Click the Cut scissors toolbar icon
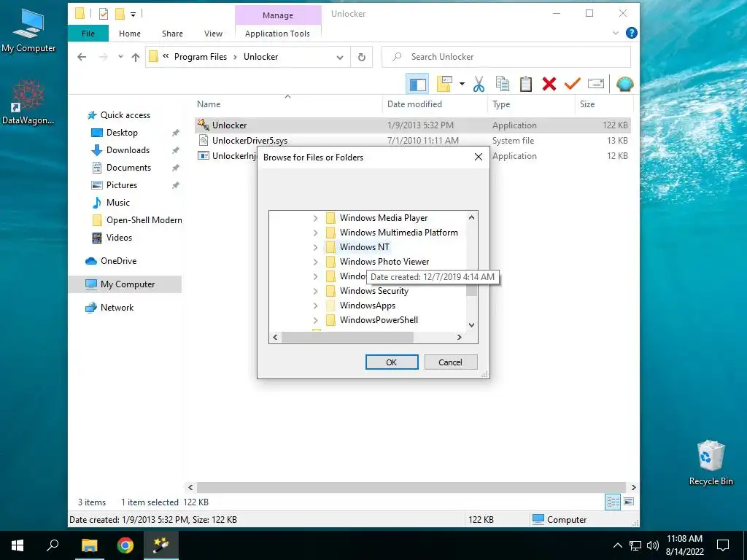Screen dimensions: 747x560 [479, 85]
